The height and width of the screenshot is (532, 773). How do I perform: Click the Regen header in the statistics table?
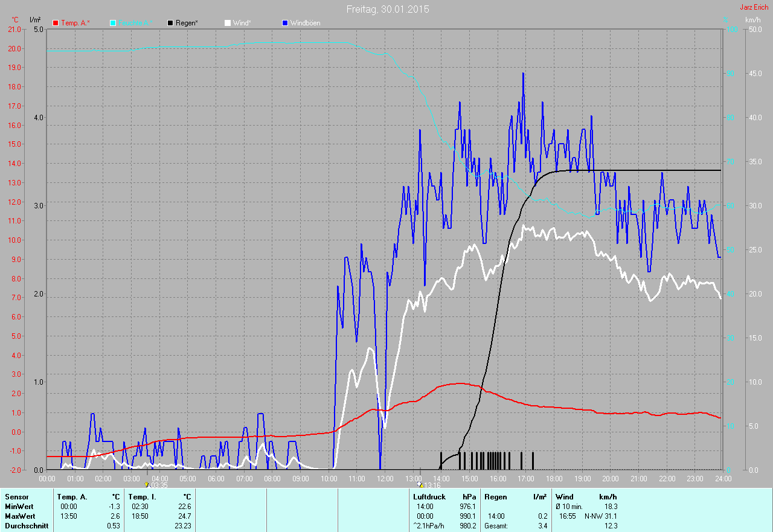point(495,497)
